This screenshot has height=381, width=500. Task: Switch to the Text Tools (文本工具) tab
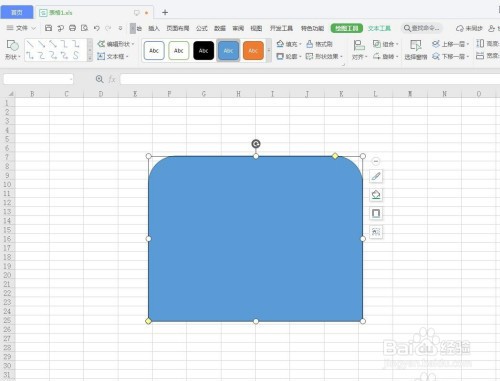[x=379, y=28]
